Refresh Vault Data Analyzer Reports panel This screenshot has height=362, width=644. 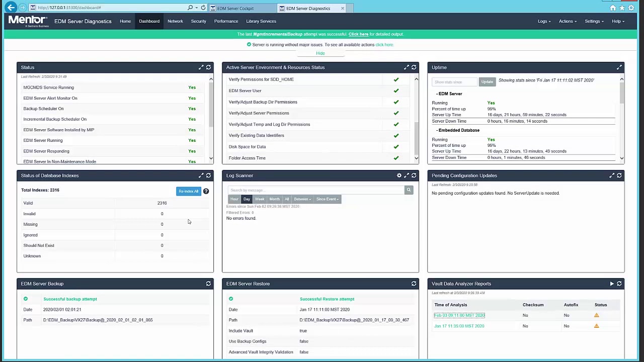coord(619,284)
